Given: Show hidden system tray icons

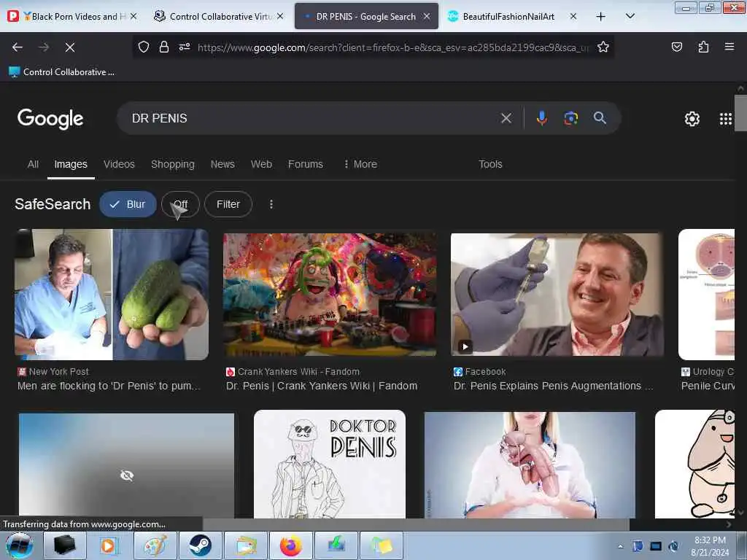Looking at the screenshot, I should tap(620, 546).
